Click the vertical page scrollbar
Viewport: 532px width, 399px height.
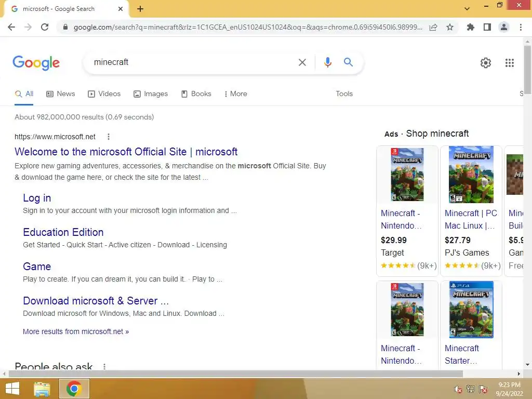click(x=527, y=70)
